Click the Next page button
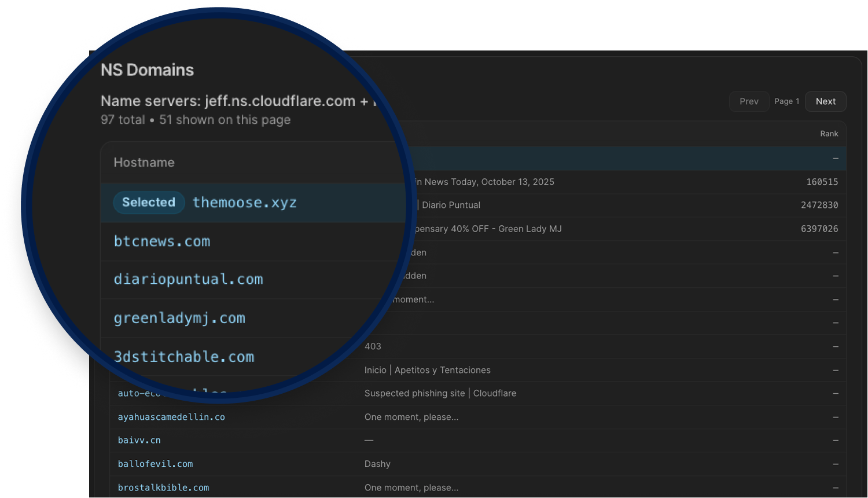The width and height of the screenshot is (868, 498). coord(825,101)
